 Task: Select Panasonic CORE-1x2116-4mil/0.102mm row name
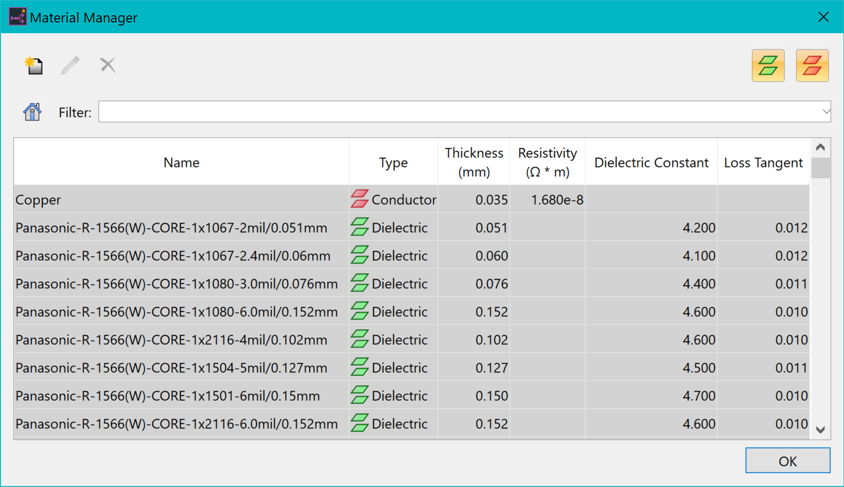pyautogui.click(x=171, y=340)
